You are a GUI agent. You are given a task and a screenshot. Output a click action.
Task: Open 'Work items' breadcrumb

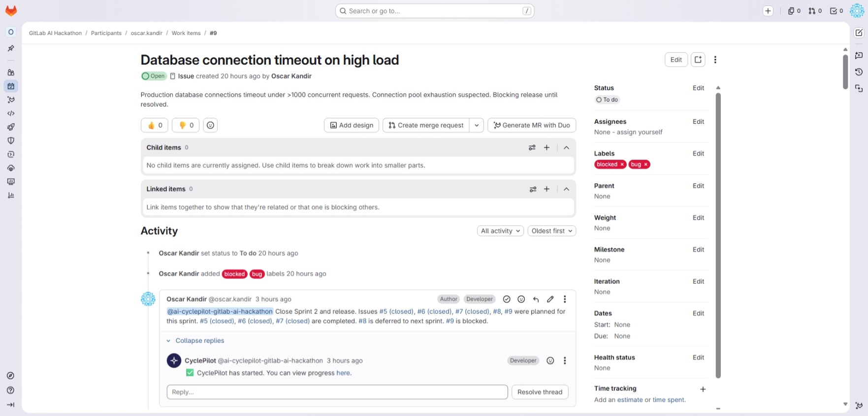point(186,33)
